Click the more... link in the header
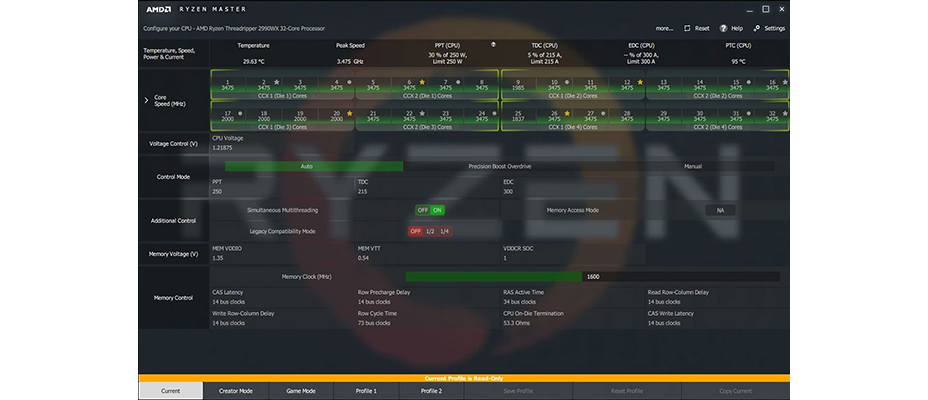 coord(664,28)
